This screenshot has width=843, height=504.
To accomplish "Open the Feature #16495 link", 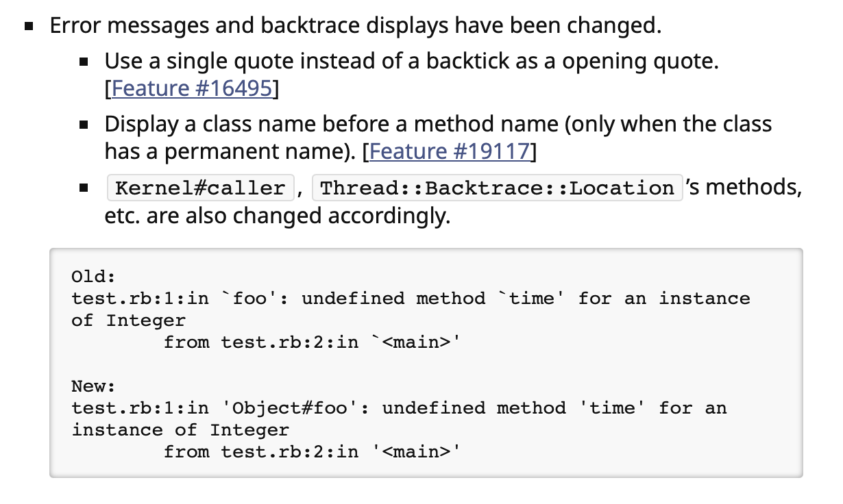I will 191,89.
